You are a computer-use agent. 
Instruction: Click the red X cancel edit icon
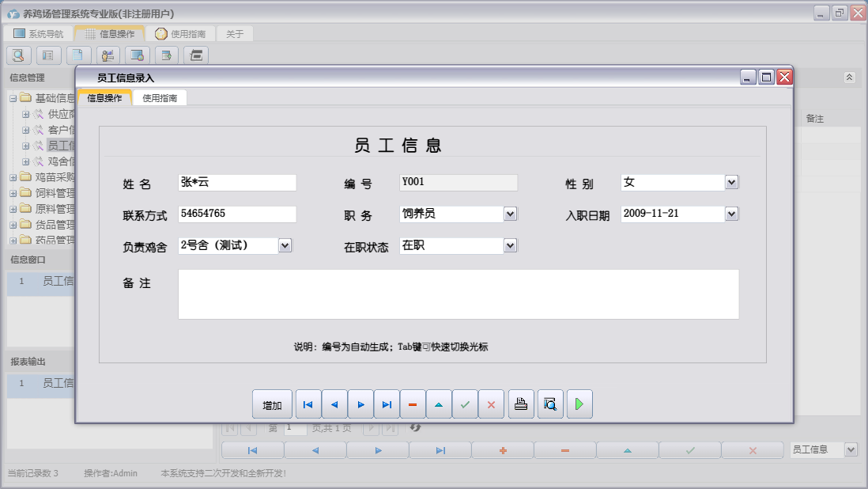pyautogui.click(x=491, y=404)
